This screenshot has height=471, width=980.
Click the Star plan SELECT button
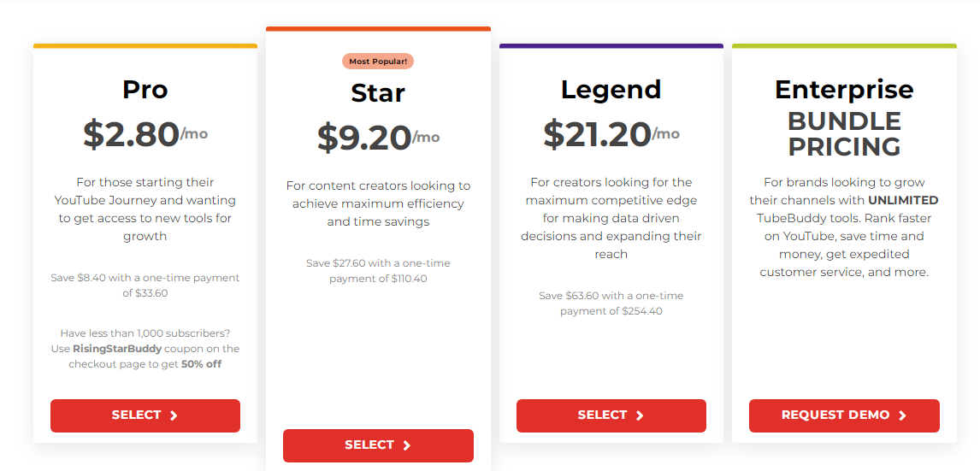[378, 445]
